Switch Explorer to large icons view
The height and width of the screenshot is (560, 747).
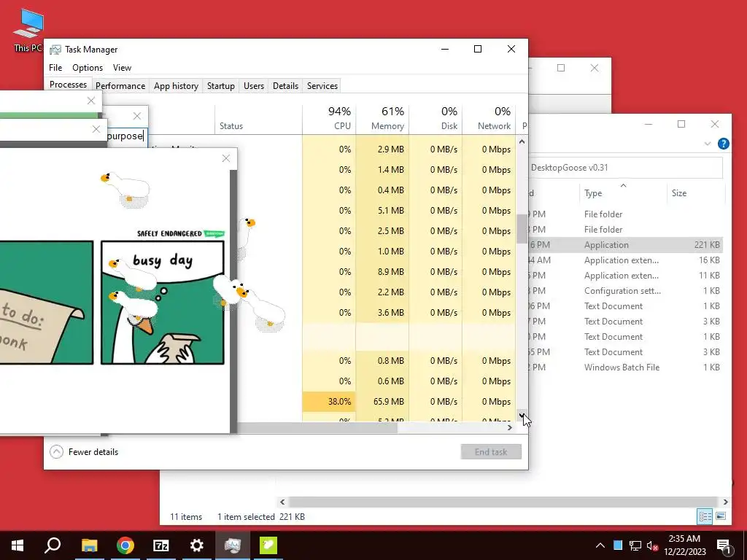pyautogui.click(x=721, y=516)
